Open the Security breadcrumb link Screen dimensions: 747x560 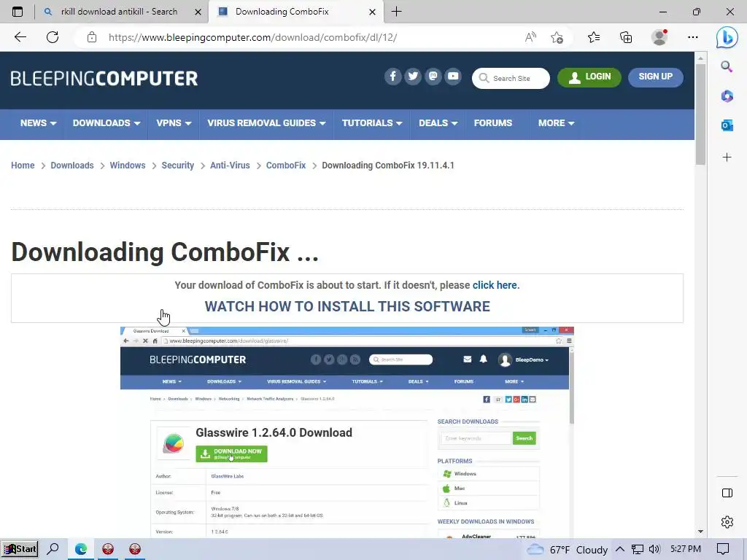tap(178, 166)
